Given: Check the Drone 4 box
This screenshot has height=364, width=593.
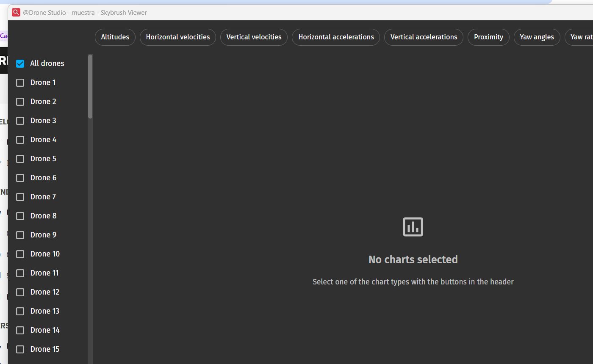Looking at the screenshot, I should click(20, 140).
